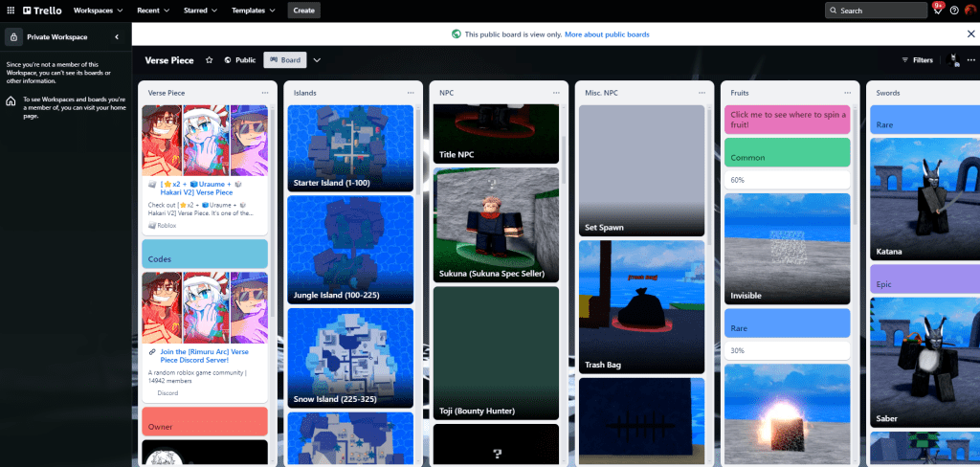Expand the Recent boards dropdown
This screenshot has width=980, height=467.
point(153,10)
